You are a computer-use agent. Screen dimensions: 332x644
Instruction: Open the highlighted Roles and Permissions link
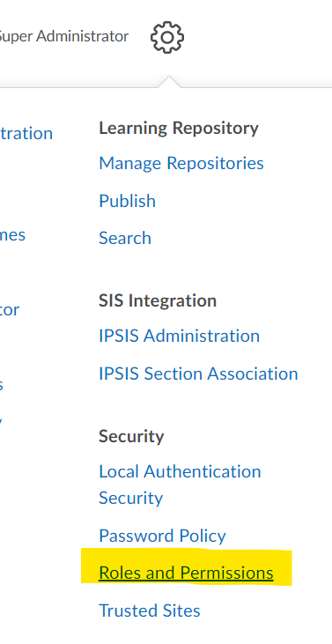click(x=186, y=573)
